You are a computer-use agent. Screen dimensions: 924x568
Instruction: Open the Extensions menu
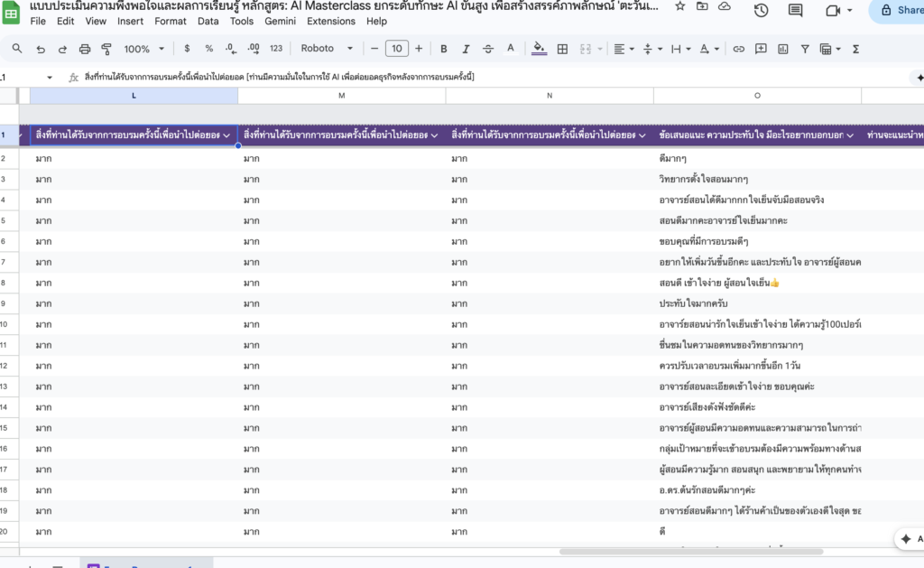pyautogui.click(x=331, y=21)
